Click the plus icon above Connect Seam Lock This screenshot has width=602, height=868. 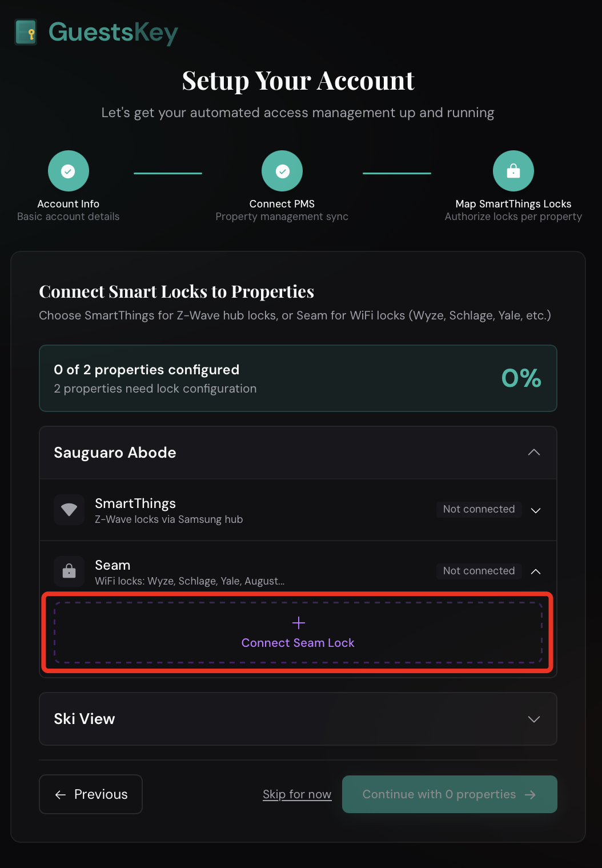point(298,623)
